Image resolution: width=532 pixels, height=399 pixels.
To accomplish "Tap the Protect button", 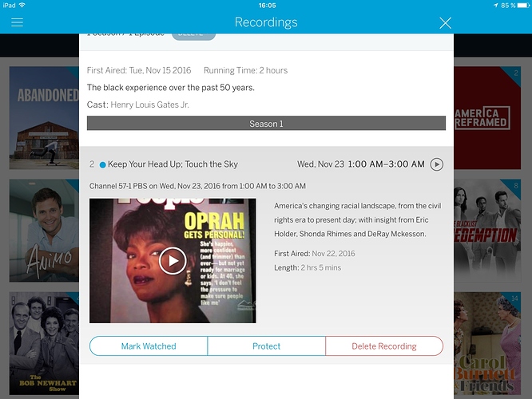I will [x=266, y=346].
